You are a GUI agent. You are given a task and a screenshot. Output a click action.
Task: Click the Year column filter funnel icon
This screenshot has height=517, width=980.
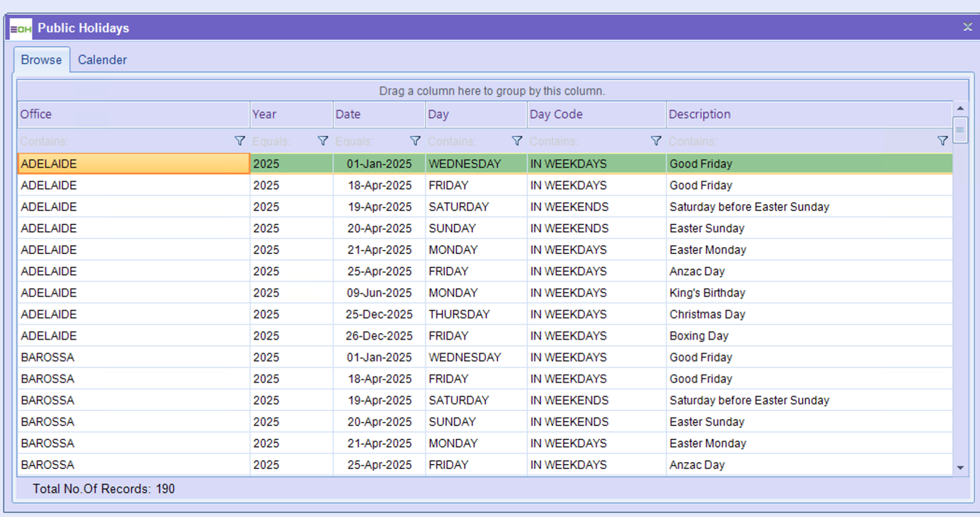(x=323, y=141)
